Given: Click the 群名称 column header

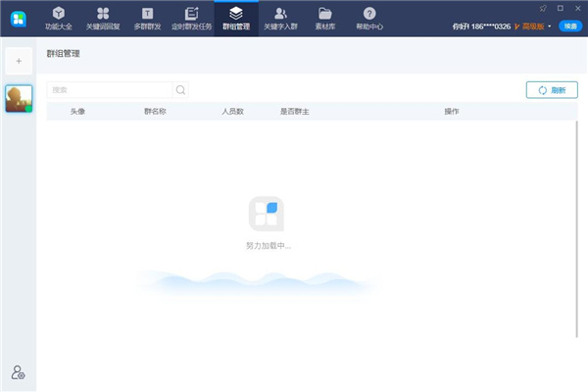Looking at the screenshot, I should 158,112.
